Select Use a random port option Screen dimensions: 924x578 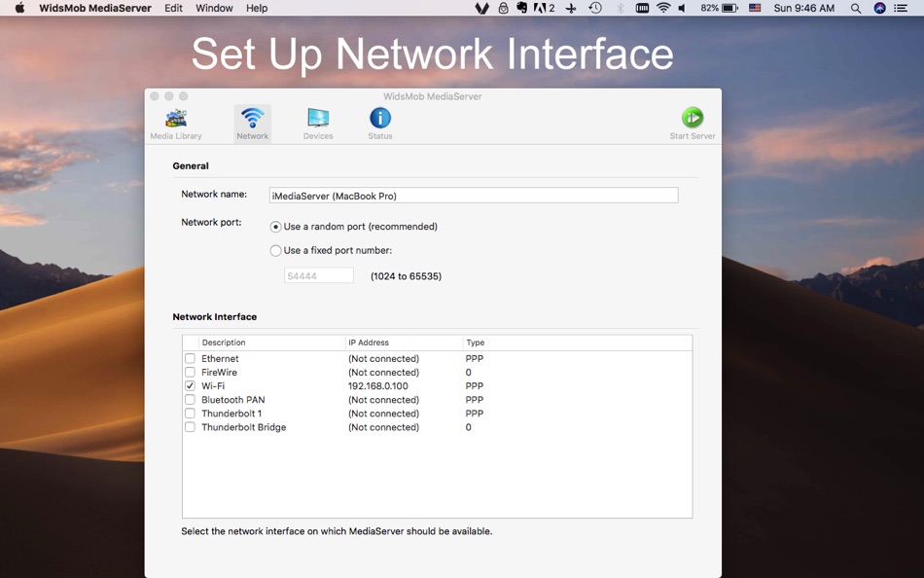[x=275, y=227]
